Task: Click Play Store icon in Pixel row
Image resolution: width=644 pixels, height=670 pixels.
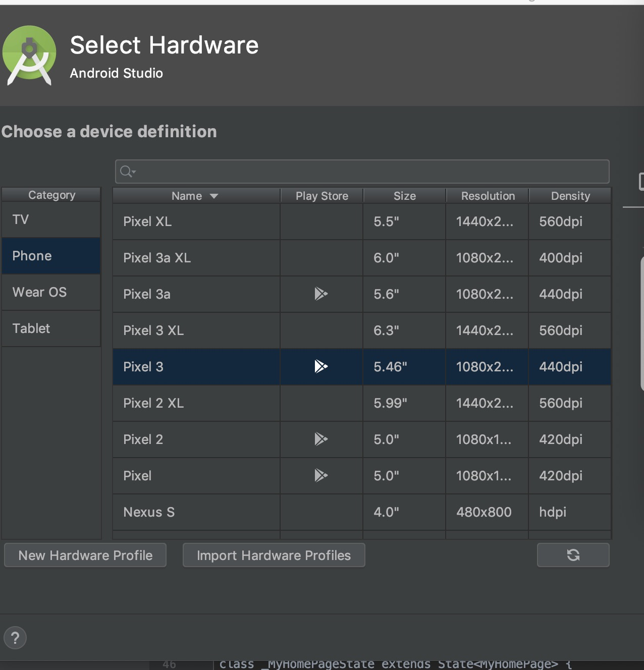Action: click(321, 475)
